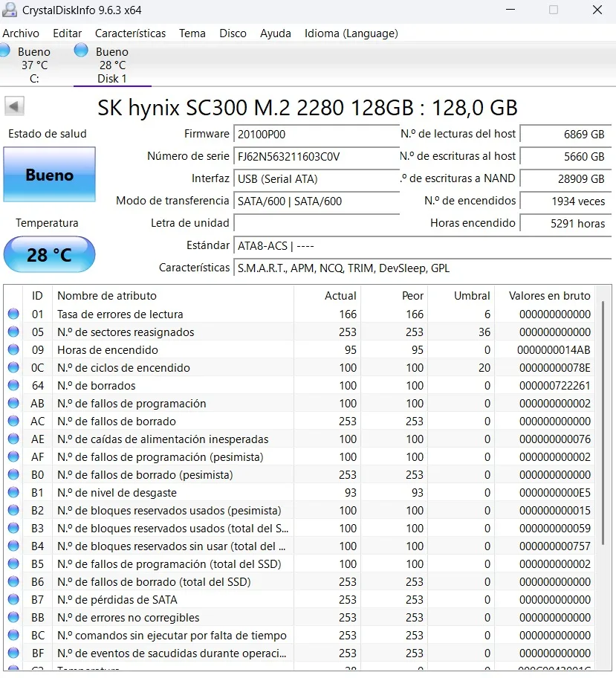Click raw value 0000000014AB
The width and height of the screenshot is (616, 678).
coord(554,349)
